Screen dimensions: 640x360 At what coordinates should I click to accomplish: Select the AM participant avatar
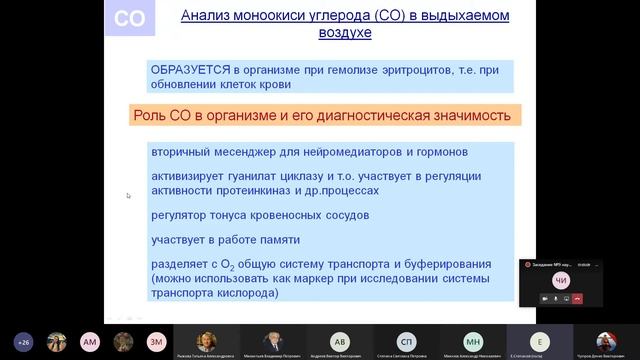click(90, 342)
